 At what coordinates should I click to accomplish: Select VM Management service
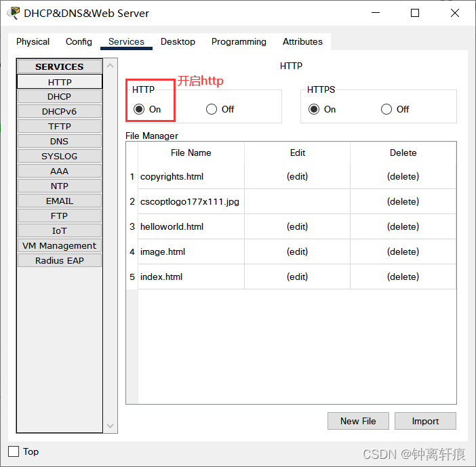click(x=60, y=245)
